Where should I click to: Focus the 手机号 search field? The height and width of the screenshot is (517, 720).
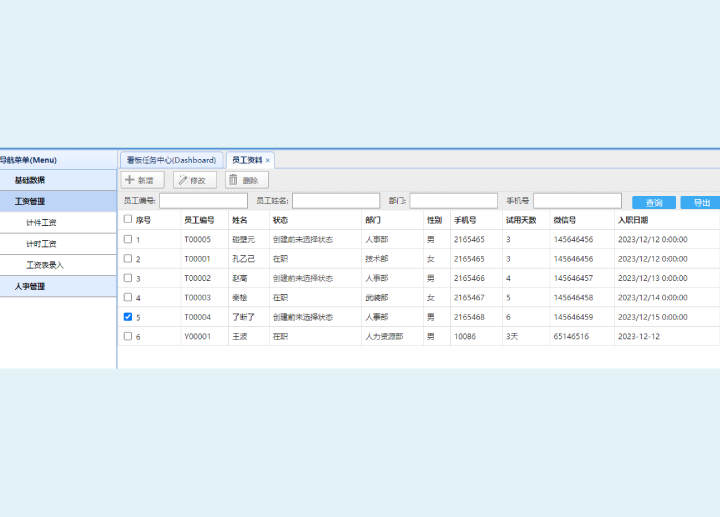coord(577,201)
